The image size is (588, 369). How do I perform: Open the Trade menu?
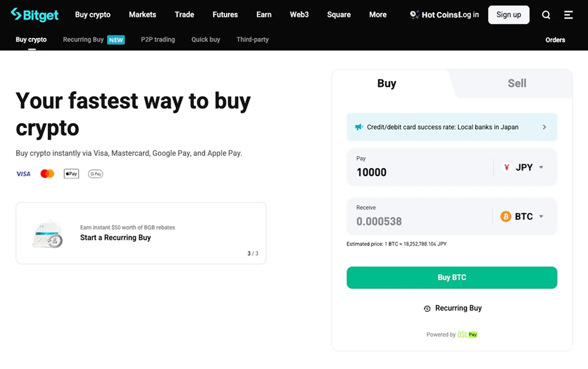pos(185,15)
